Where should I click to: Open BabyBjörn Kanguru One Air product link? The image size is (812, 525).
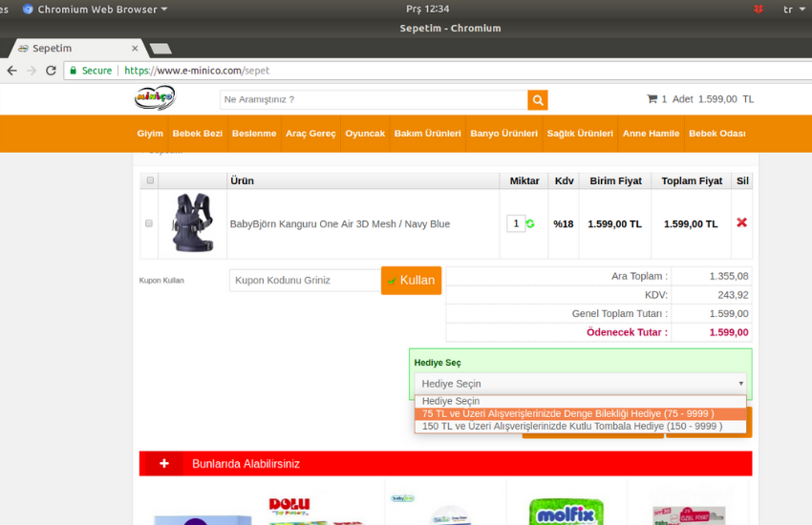click(339, 224)
